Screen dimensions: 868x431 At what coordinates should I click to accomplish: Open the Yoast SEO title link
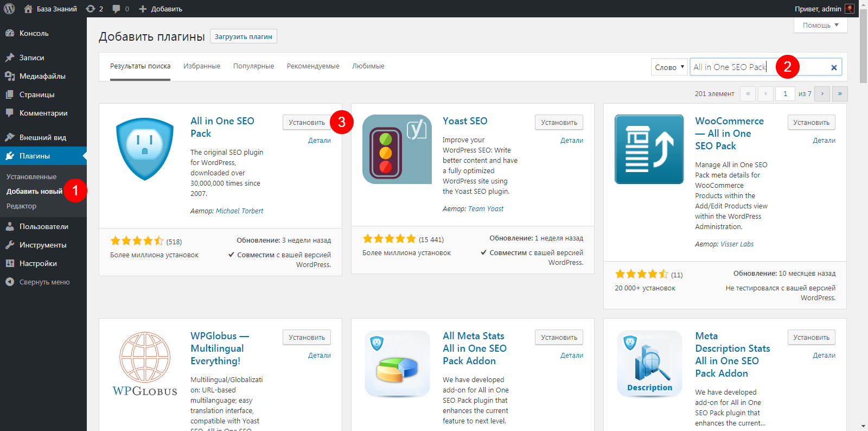pyautogui.click(x=465, y=121)
